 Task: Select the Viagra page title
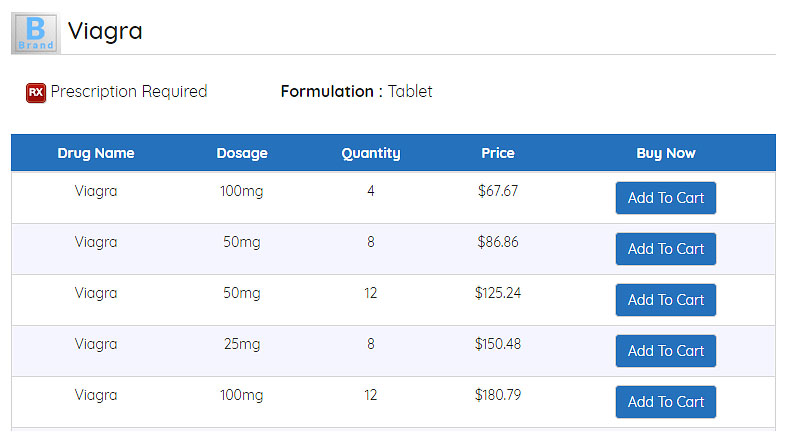click(x=105, y=32)
